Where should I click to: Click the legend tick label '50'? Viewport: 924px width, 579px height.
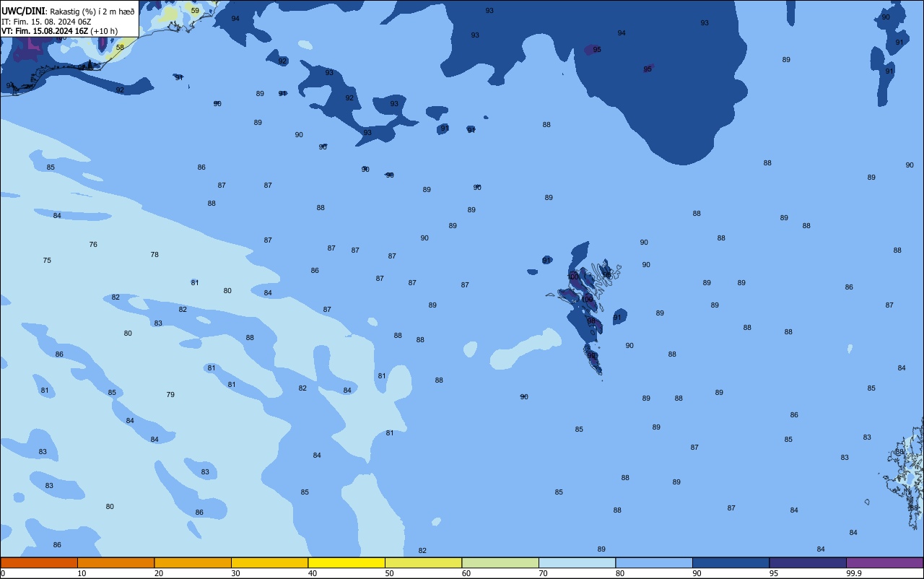click(x=389, y=573)
